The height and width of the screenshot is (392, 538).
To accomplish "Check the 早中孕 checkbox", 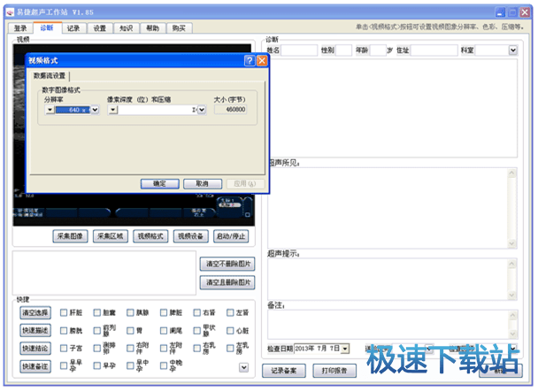I will (130, 366).
